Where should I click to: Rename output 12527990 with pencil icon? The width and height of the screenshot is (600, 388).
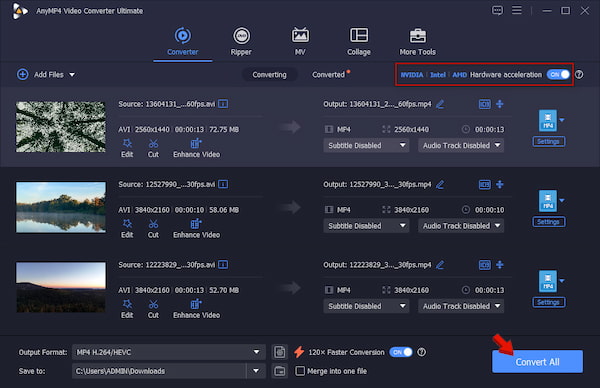click(440, 184)
